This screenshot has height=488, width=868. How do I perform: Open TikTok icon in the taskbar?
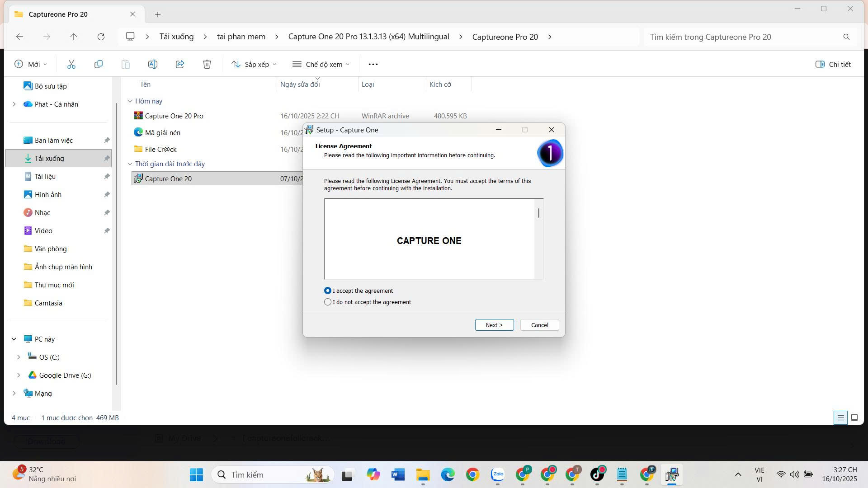click(x=597, y=474)
